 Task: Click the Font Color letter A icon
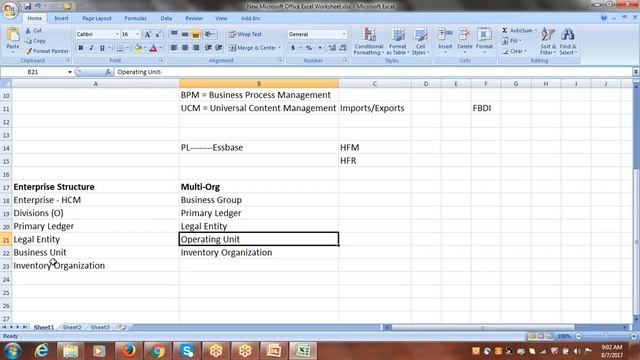(x=153, y=48)
